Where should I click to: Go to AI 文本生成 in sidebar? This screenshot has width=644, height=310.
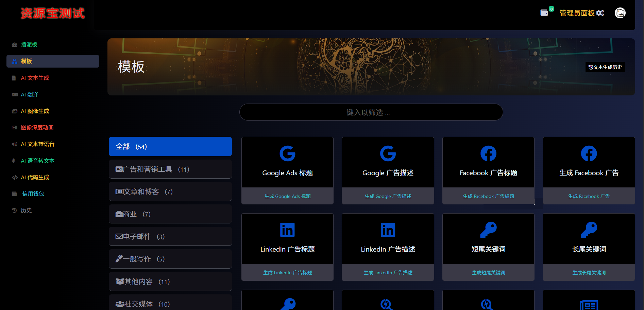coord(35,78)
